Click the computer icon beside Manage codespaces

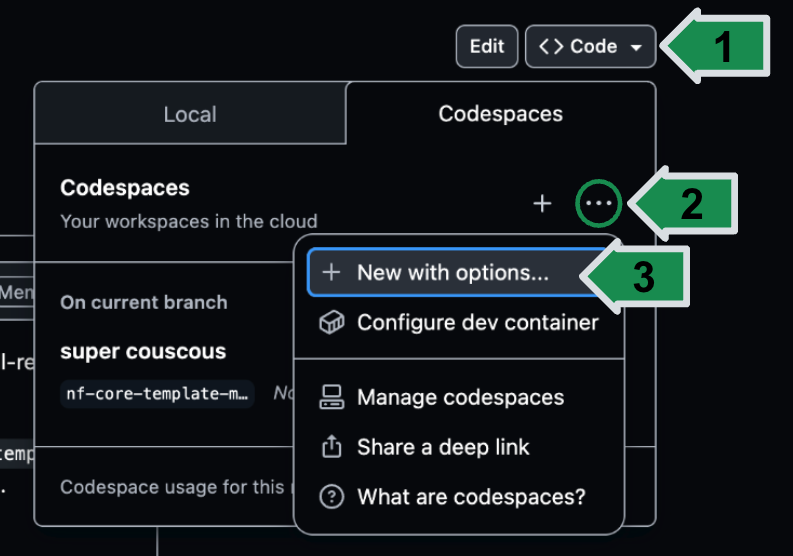[x=331, y=397]
